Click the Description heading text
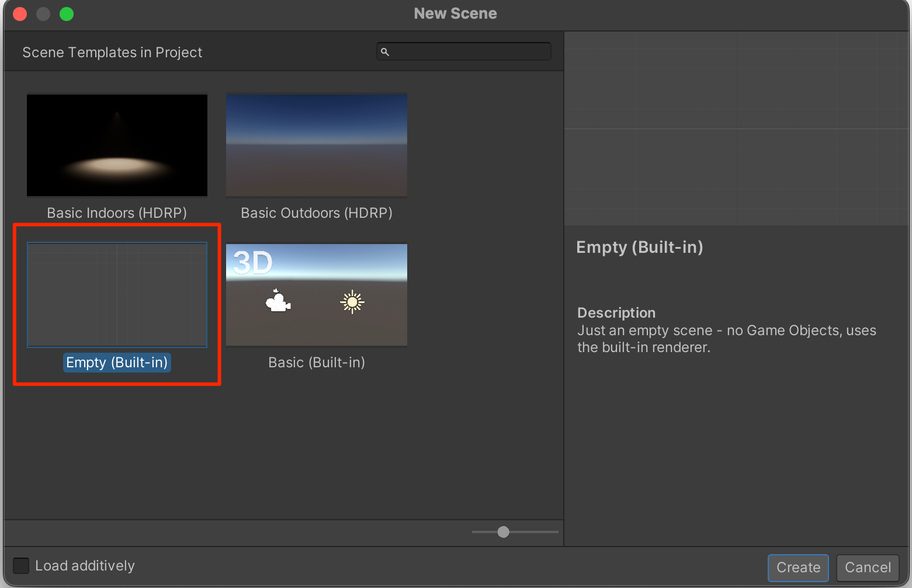 (x=616, y=313)
